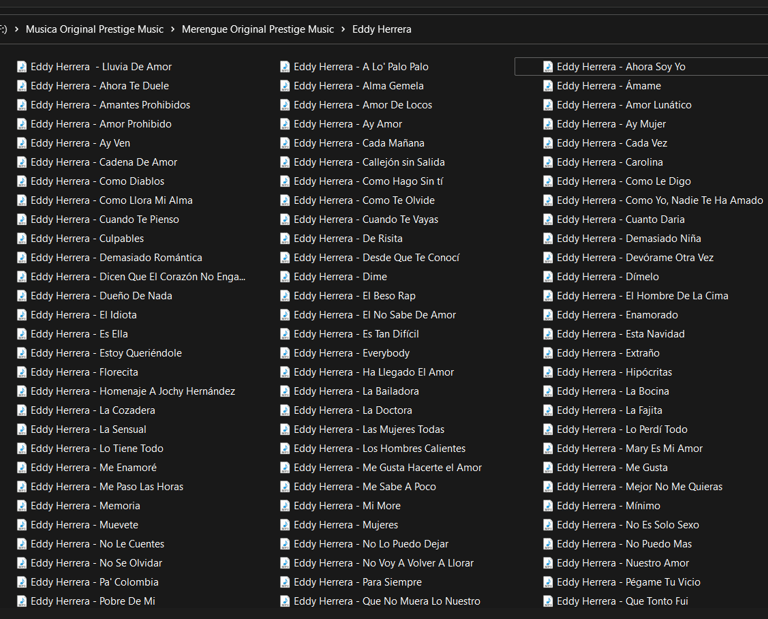This screenshot has width=768, height=619.
Task: Click the file icon beside Everybody
Action: pos(285,353)
